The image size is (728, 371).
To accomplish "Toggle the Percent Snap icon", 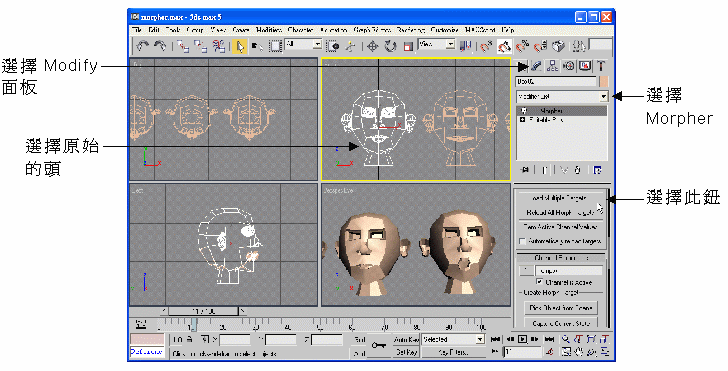I will [522, 46].
